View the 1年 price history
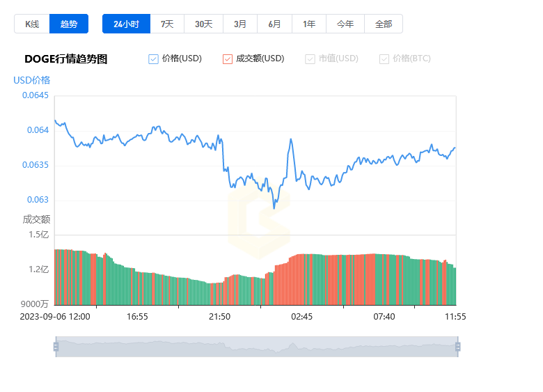The width and height of the screenshot is (543, 392). tap(309, 24)
